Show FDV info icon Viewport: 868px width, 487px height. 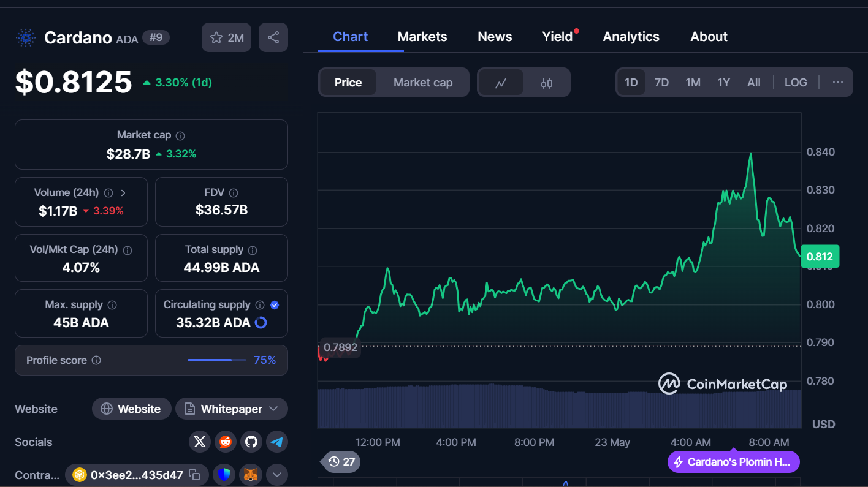[234, 193]
